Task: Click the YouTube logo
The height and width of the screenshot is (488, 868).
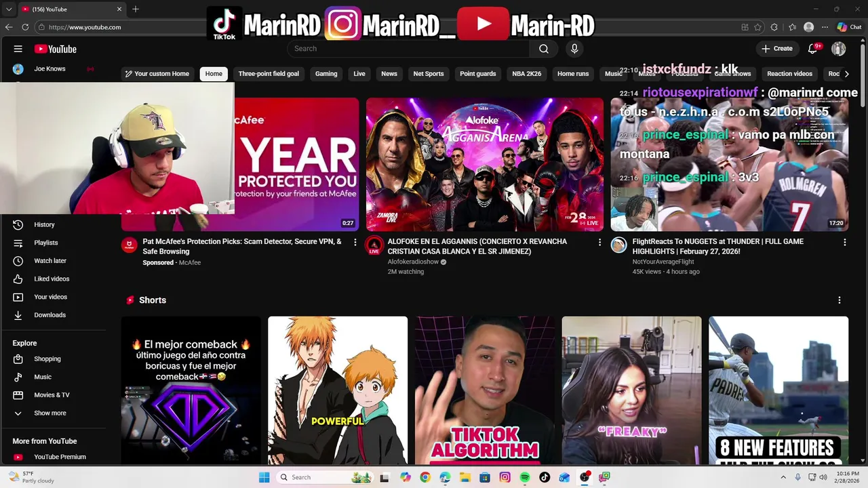Action: tap(56, 49)
